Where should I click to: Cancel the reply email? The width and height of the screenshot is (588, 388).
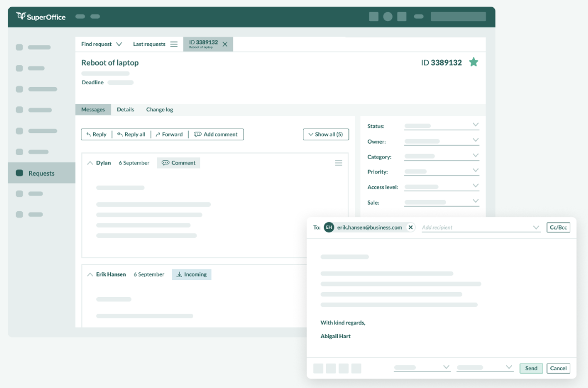tap(558, 369)
